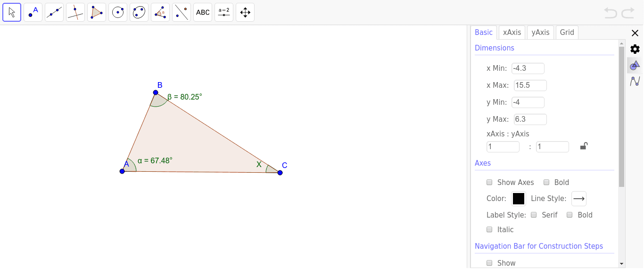Viewport: 644px width, 269px height.
Task: Select point C of the triangle
Action: [280, 173]
